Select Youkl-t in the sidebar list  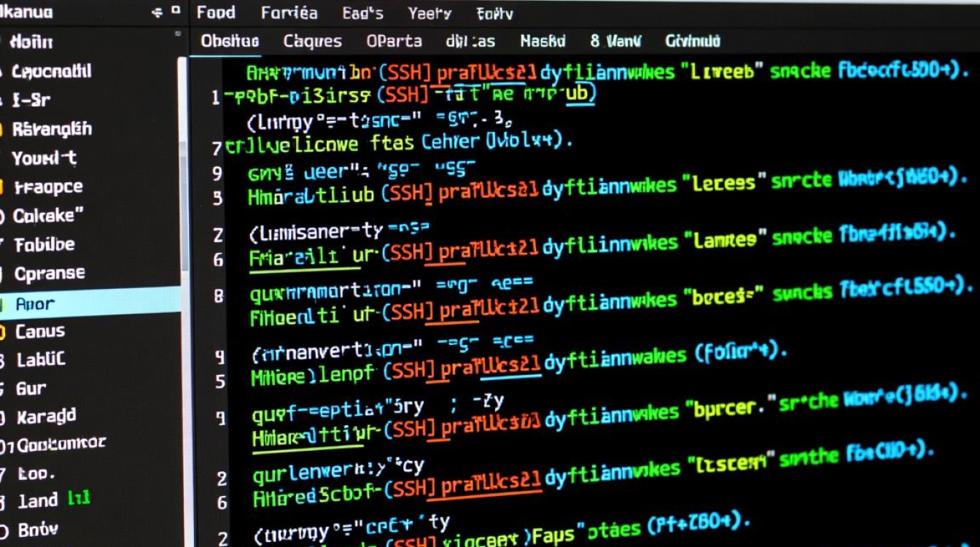(44, 158)
